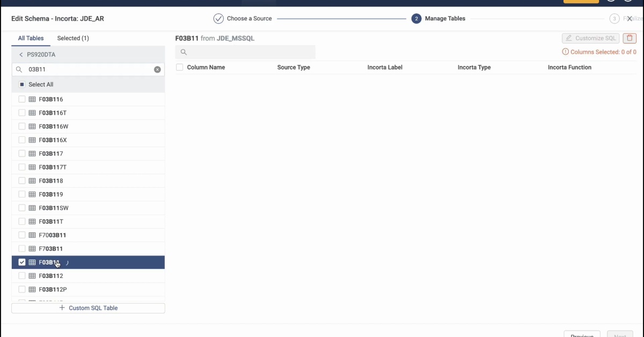Check the F03B118 table checkbox
Image resolution: width=644 pixels, height=337 pixels.
22,181
